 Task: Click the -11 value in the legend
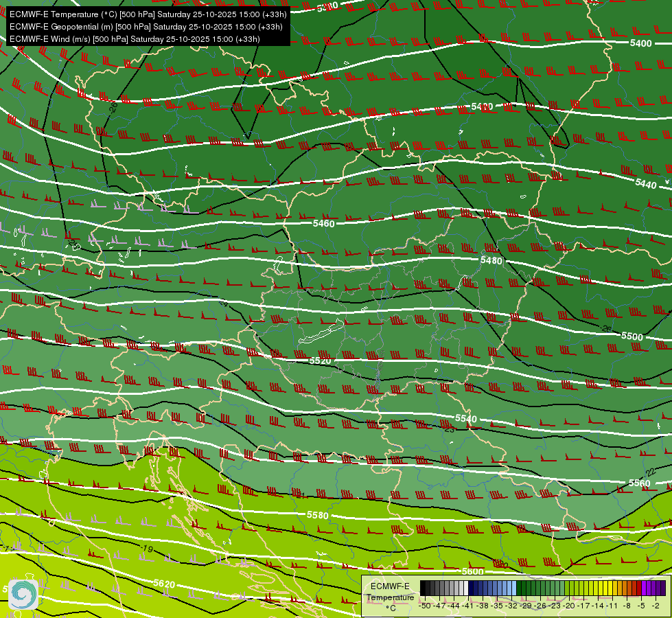(x=612, y=606)
